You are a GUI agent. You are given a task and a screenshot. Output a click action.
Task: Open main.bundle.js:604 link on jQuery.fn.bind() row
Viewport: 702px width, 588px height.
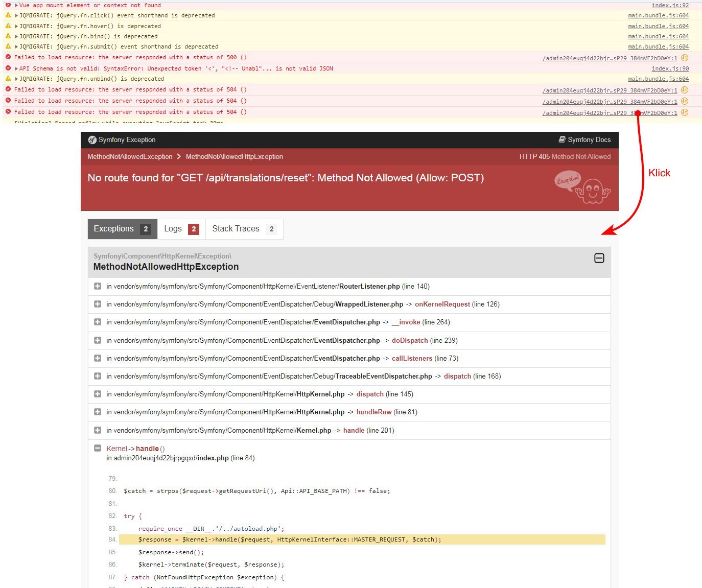[659, 36]
